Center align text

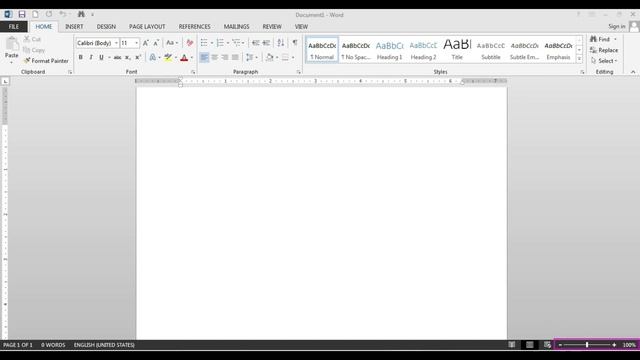click(215, 58)
